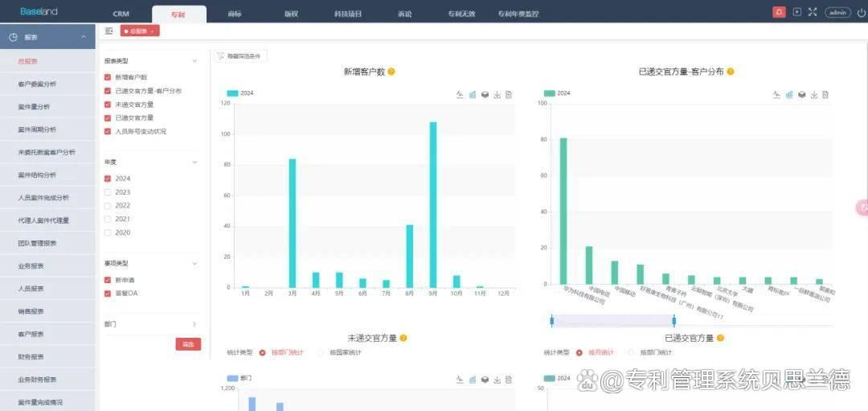Collapse the 年度 filter section

coord(194,162)
